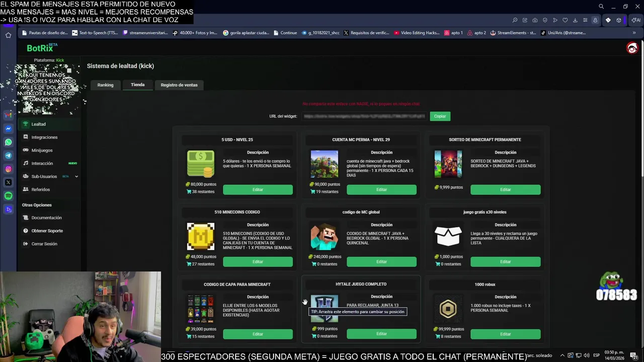Click the BotRix logo
This screenshot has height=362, width=644.
(x=41, y=48)
